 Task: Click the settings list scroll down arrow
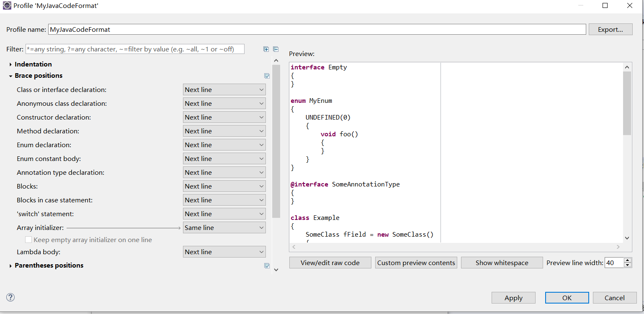276,270
